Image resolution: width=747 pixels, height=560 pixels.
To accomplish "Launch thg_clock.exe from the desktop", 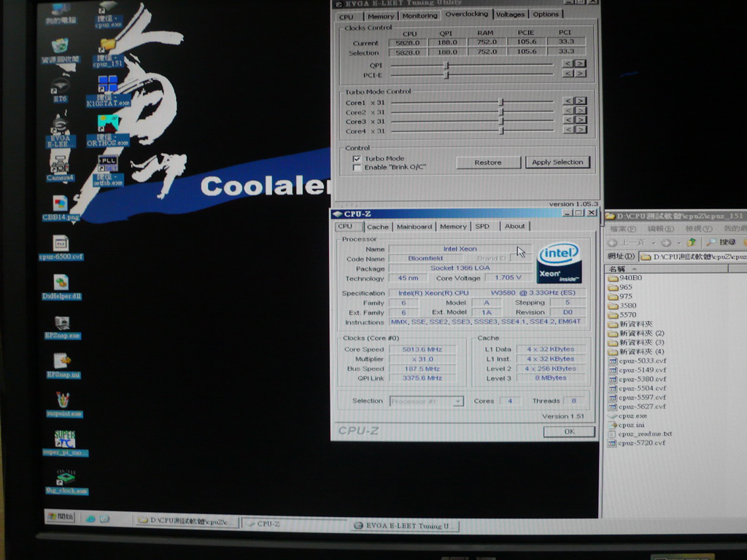I will coord(66,482).
